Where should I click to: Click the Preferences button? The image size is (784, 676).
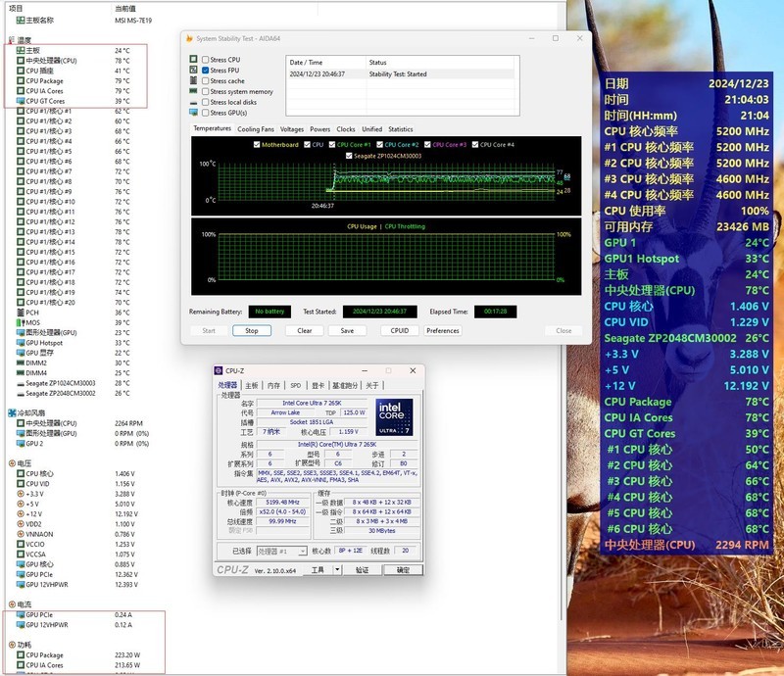click(x=443, y=330)
